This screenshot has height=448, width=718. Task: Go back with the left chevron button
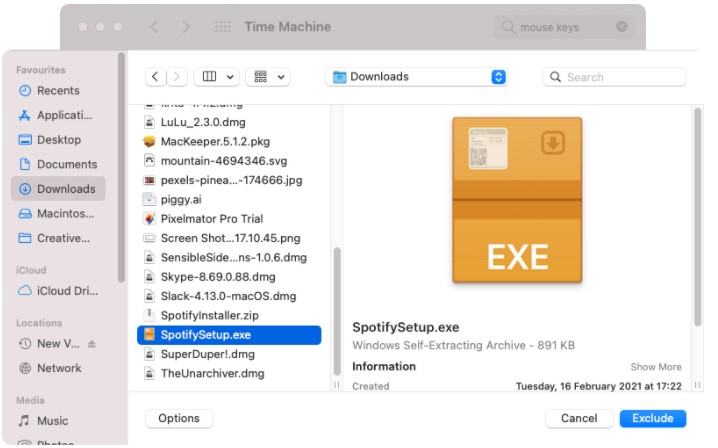pos(155,76)
